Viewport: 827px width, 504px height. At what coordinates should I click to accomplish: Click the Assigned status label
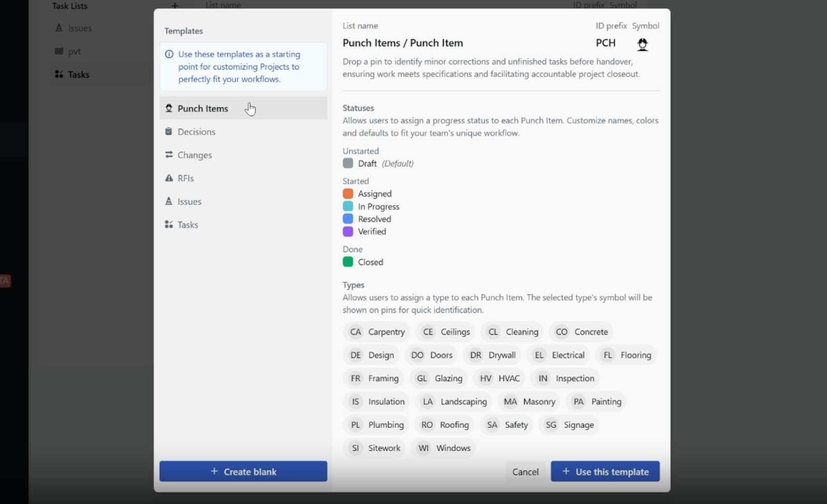pos(375,194)
